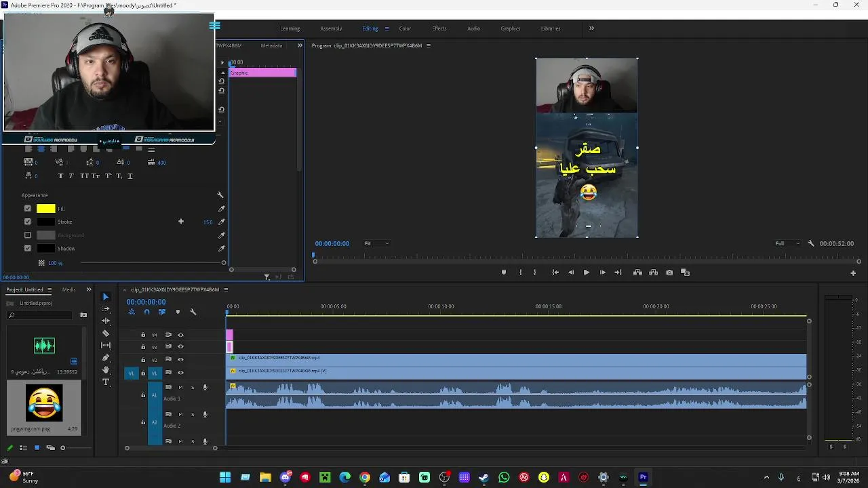Select the Ripple Edit tool
The image size is (868, 488).
click(105, 321)
